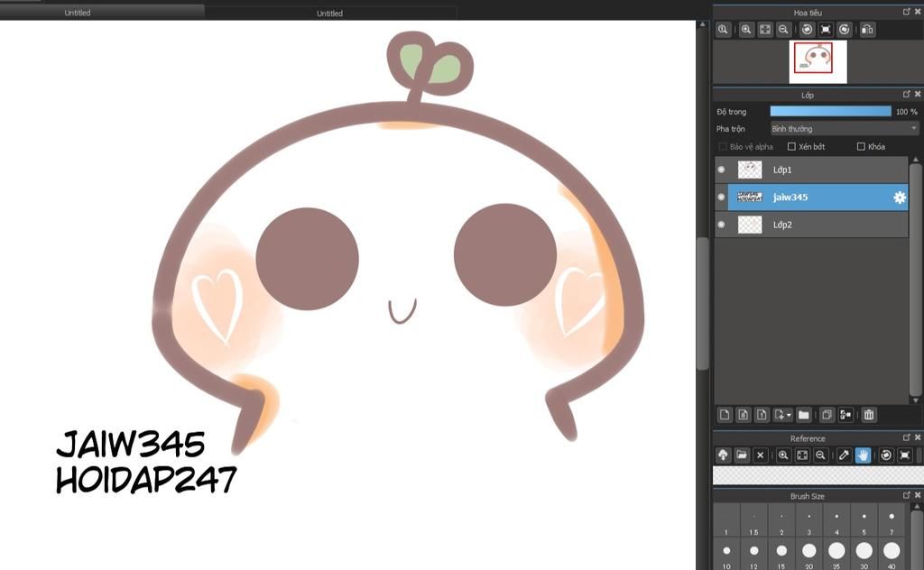The width and height of the screenshot is (924, 570).
Task: Adjust the Độ trong opacity slider
Action: tap(831, 111)
